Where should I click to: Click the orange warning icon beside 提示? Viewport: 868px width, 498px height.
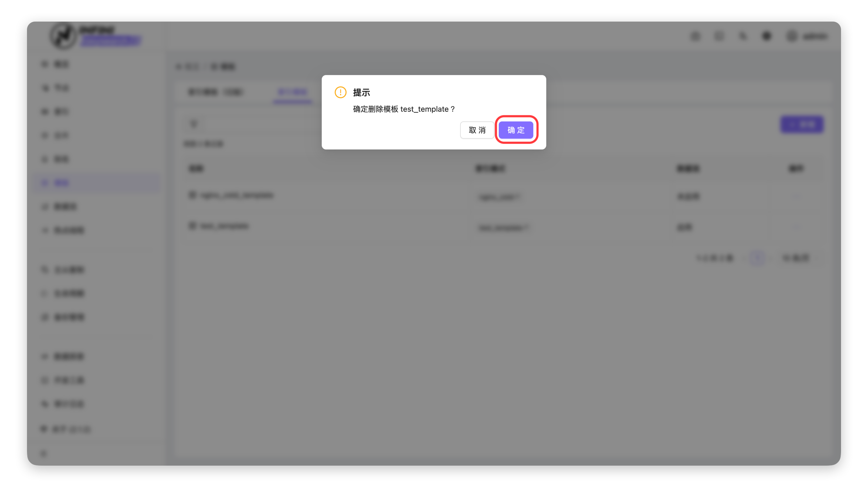(x=340, y=92)
